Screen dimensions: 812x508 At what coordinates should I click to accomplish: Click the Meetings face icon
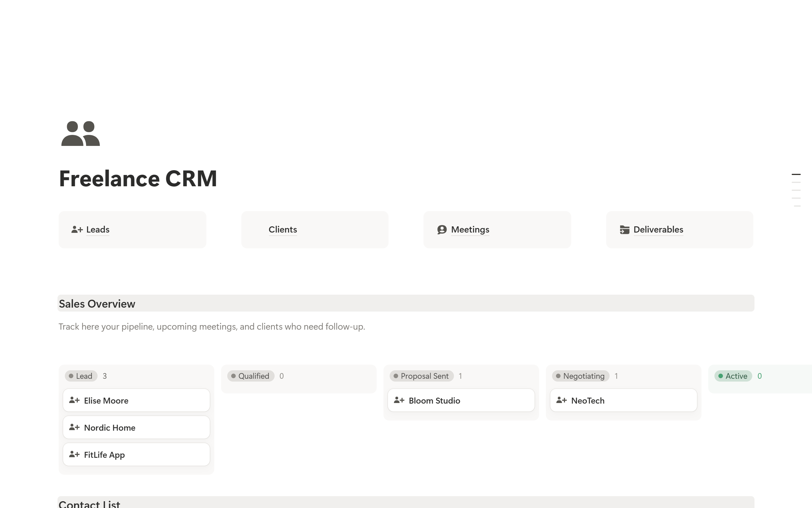coord(442,229)
